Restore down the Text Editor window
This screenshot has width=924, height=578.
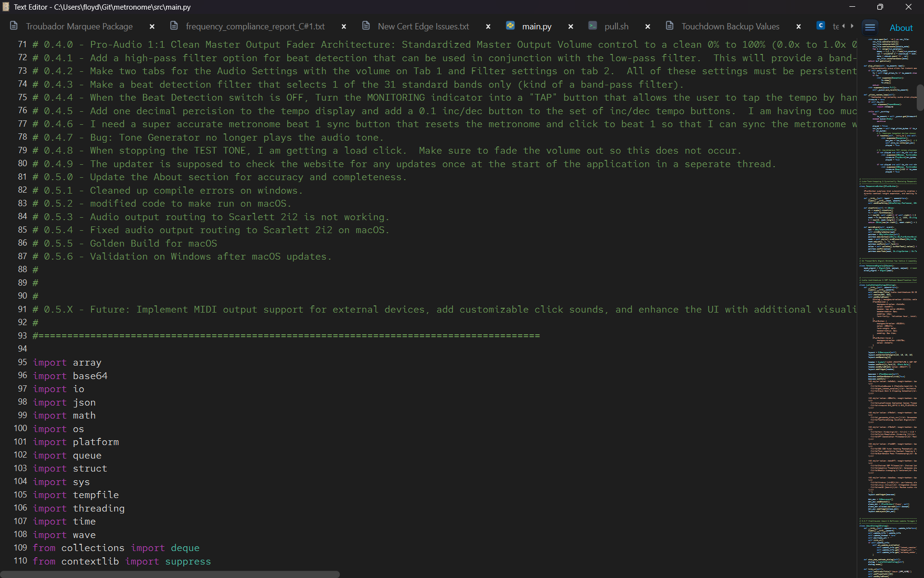[880, 7]
